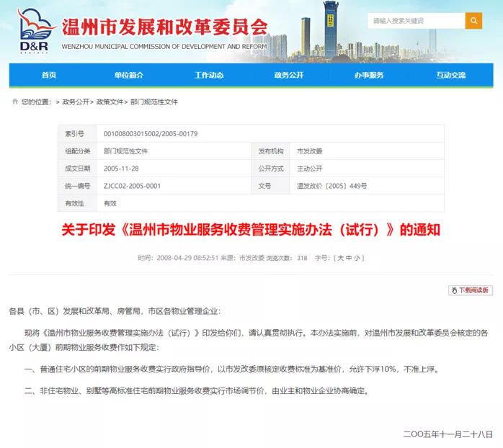Set font size to 中
The image size is (503, 448).
(x=349, y=258)
